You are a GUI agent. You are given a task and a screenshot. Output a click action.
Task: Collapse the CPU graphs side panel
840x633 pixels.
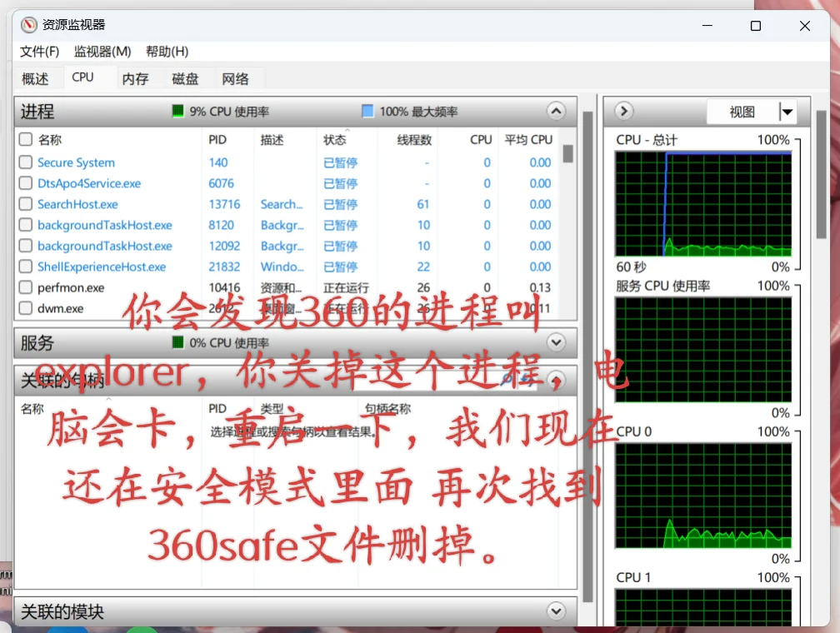point(622,111)
